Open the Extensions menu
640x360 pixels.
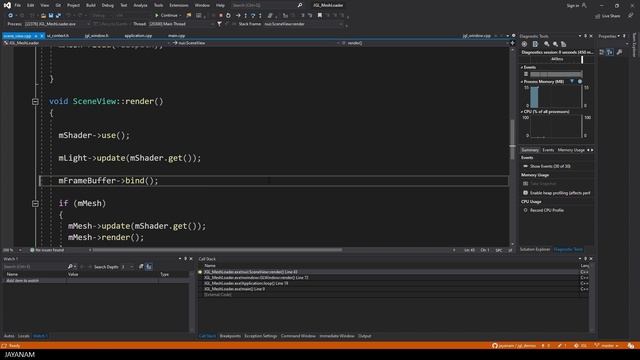[x=179, y=5]
